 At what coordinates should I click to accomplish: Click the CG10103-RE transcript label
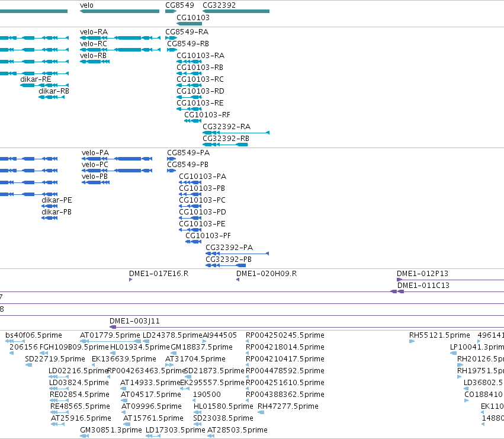[200, 103]
